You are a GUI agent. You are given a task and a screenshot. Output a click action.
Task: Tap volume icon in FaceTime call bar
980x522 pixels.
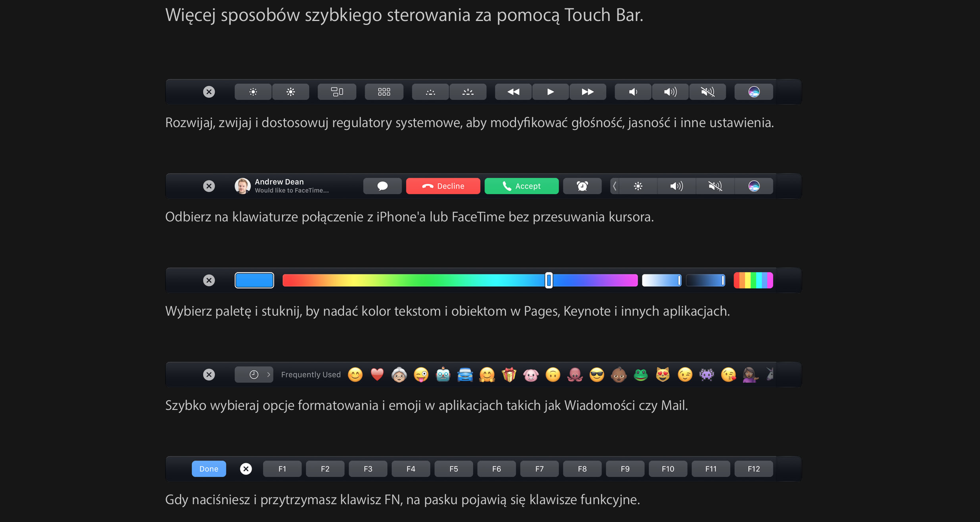click(x=676, y=186)
